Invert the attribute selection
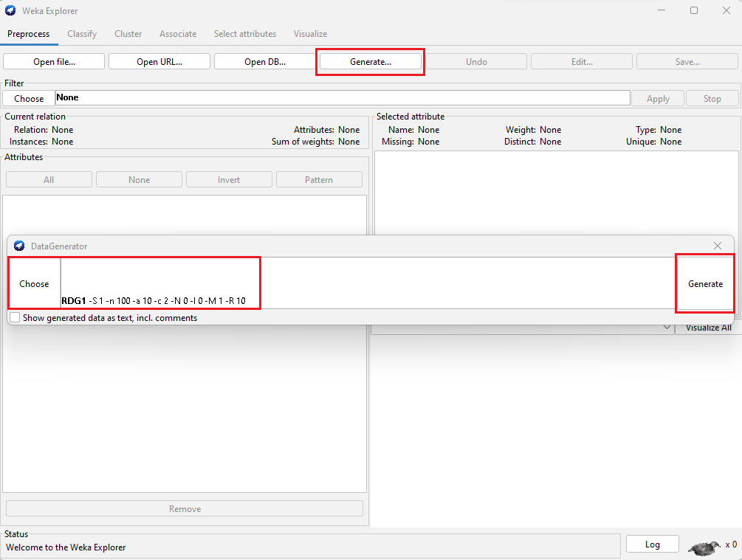Viewport: 742px width, 560px height. 229,180
